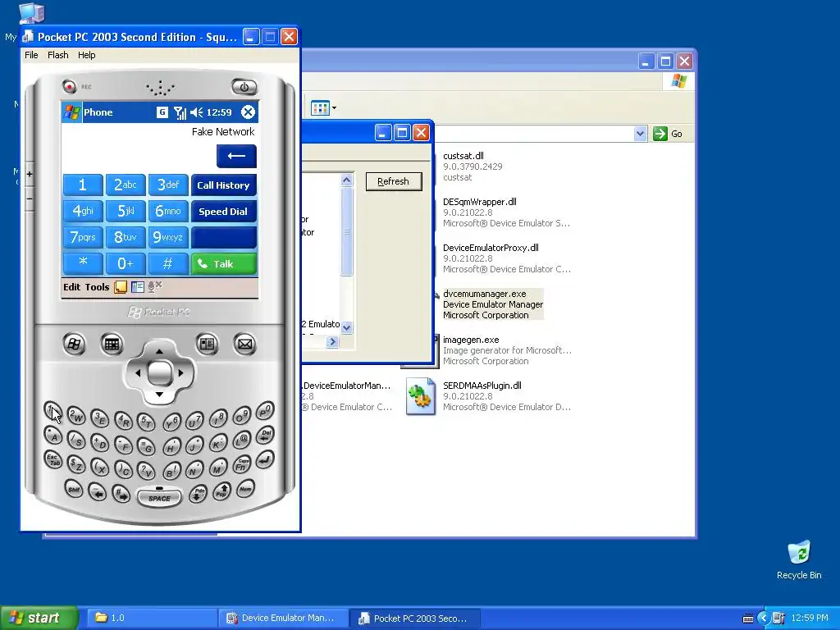Viewport: 840px width, 630px height.
Task: Click the red record button on device
Action: pyautogui.click(x=69, y=86)
